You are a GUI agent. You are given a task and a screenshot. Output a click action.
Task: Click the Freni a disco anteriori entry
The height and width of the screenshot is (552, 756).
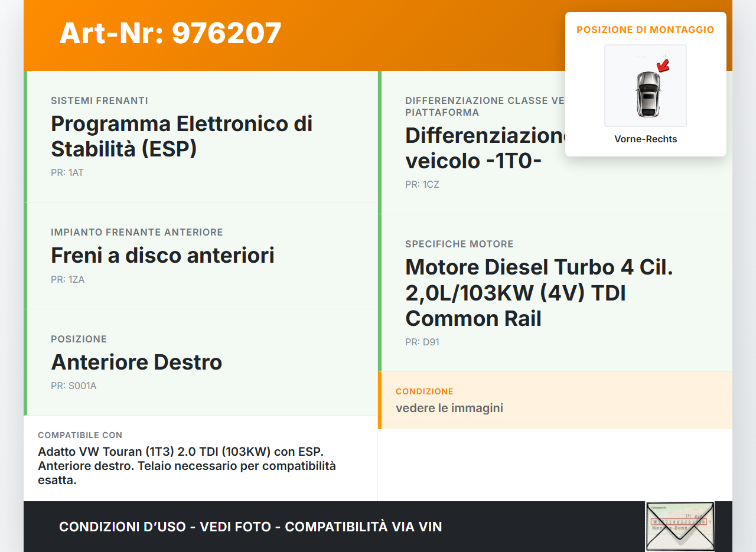coord(162,255)
